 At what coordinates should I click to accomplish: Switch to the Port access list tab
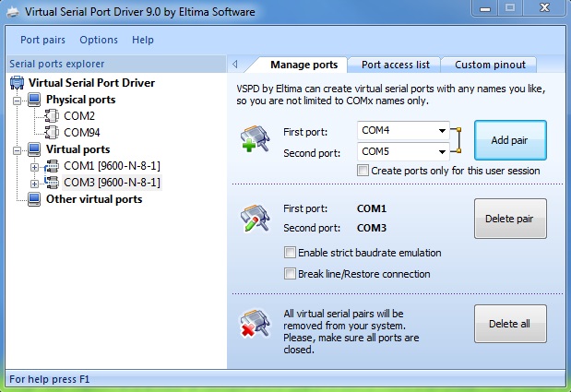click(x=396, y=65)
